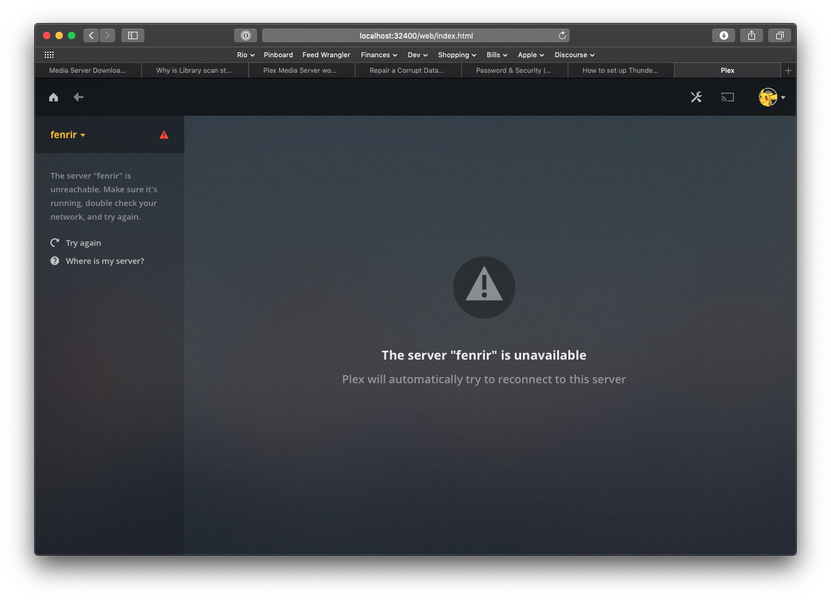831x601 pixels.
Task: Click the automatically reconnect message text
Action: pyautogui.click(x=484, y=379)
